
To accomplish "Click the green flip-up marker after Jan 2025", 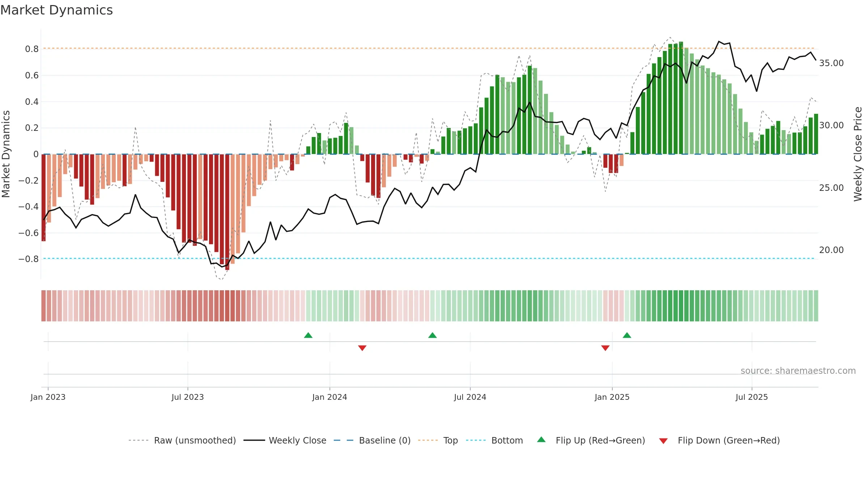I will pyautogui.click(x=627, y=335).
